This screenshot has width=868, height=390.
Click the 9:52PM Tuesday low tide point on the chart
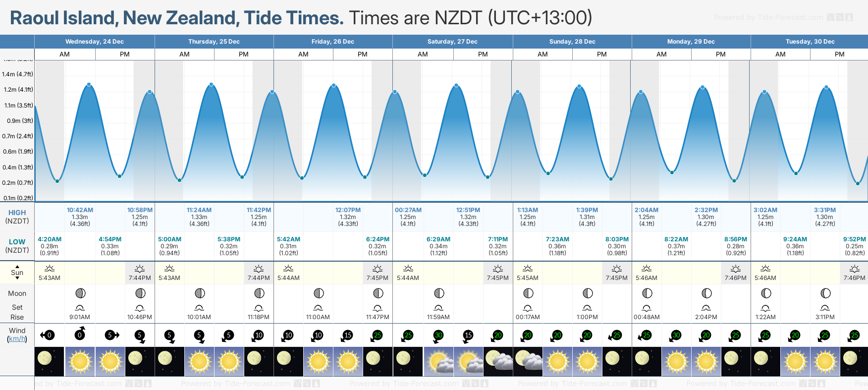(858, 184)
